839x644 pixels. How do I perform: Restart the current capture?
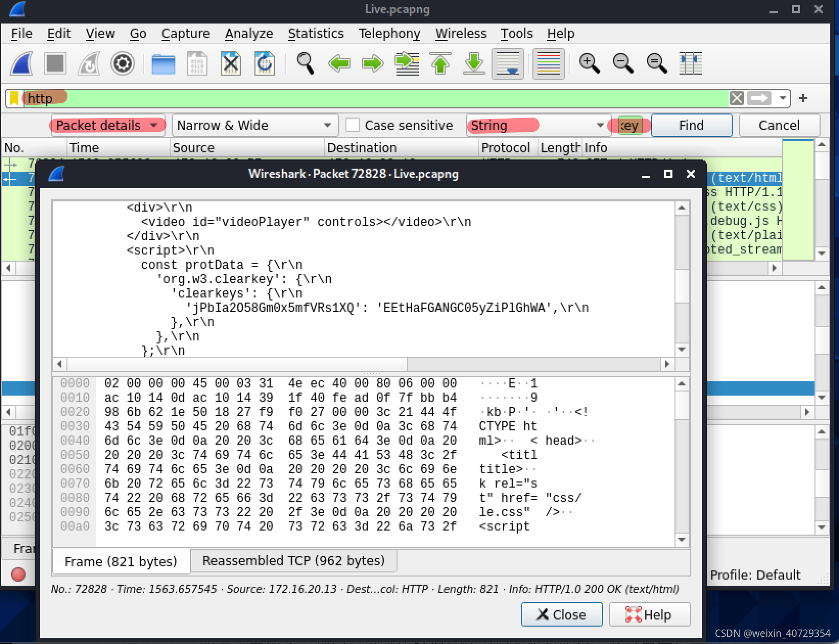click(x=89, y=64)
